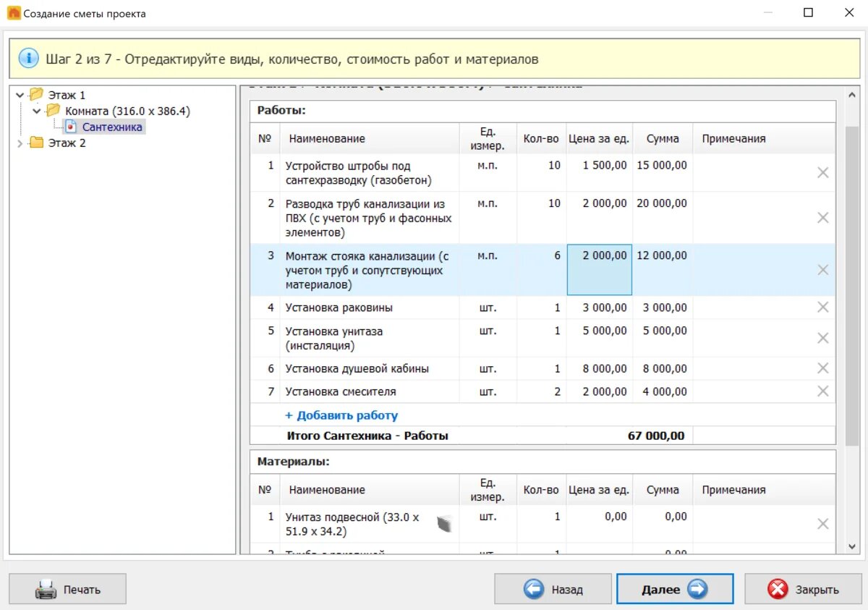Click quantity '2' of 'Установка смесителя'

pos(557,391)
